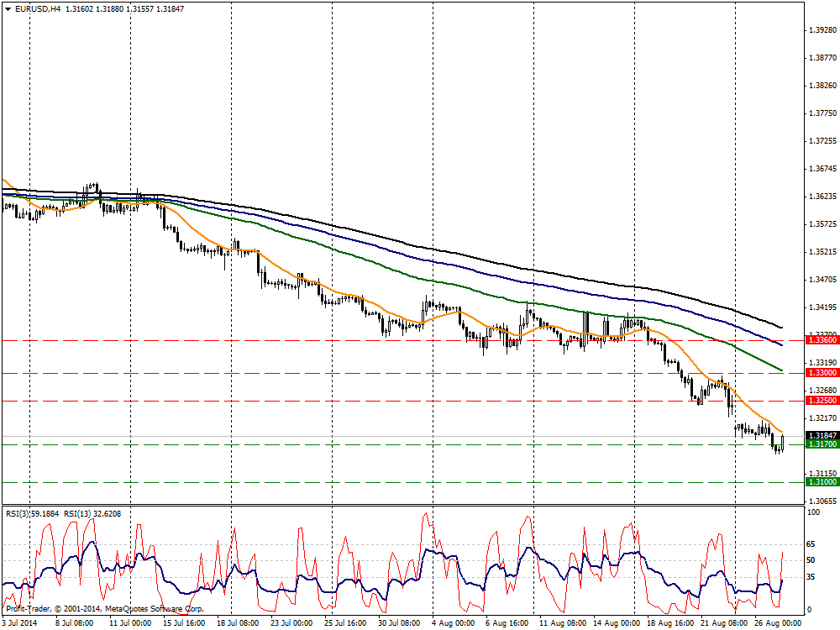Click the 1.37750 price axis label

click(x=822, y=113)
